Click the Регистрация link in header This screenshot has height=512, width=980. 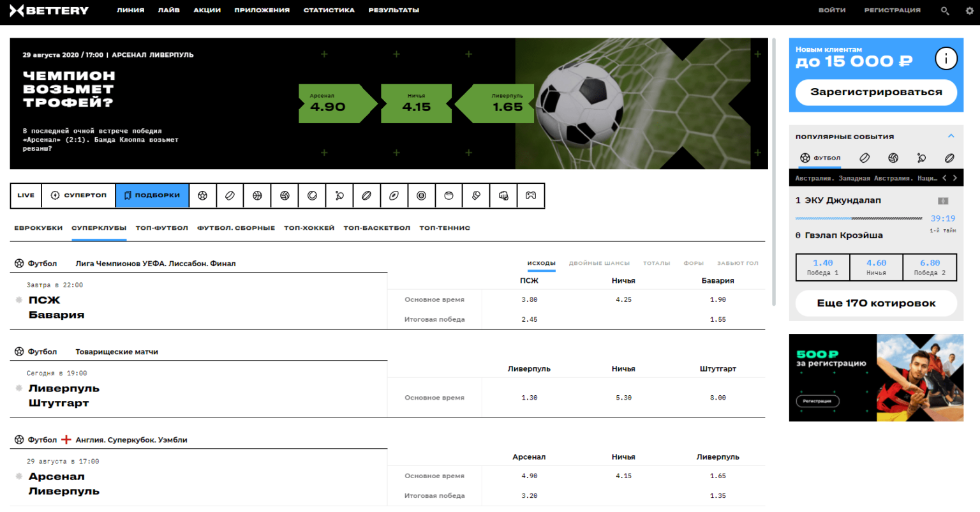click(892, 10)
